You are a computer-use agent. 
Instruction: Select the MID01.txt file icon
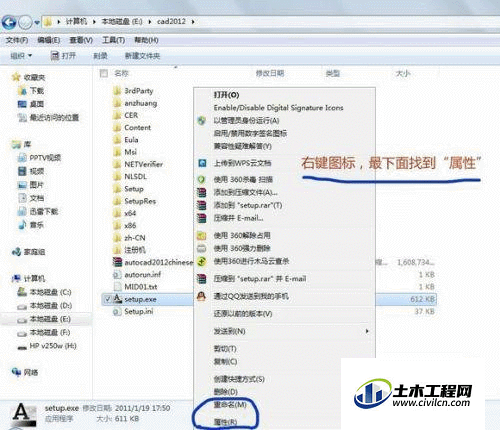click(117, 287)
